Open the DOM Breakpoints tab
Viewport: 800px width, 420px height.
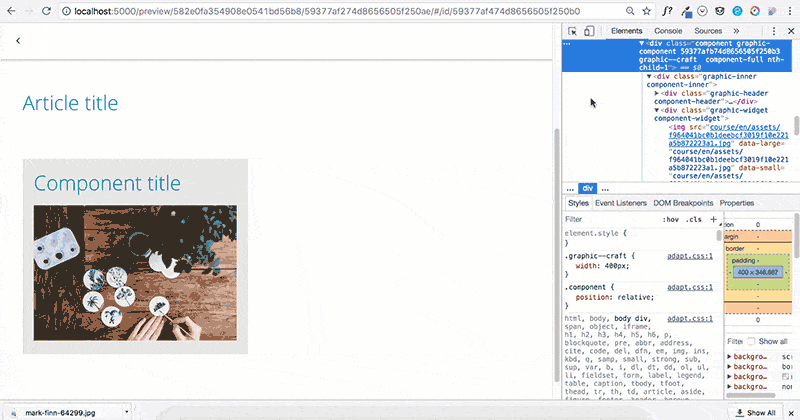click(x=683, y=203)
